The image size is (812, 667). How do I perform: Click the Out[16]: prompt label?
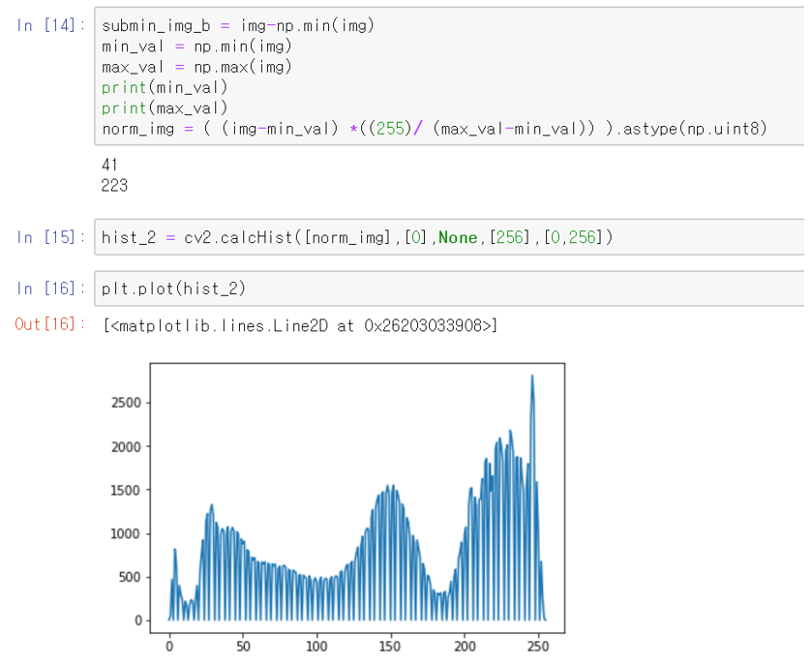pyautogui.click(x=49, y=324)
